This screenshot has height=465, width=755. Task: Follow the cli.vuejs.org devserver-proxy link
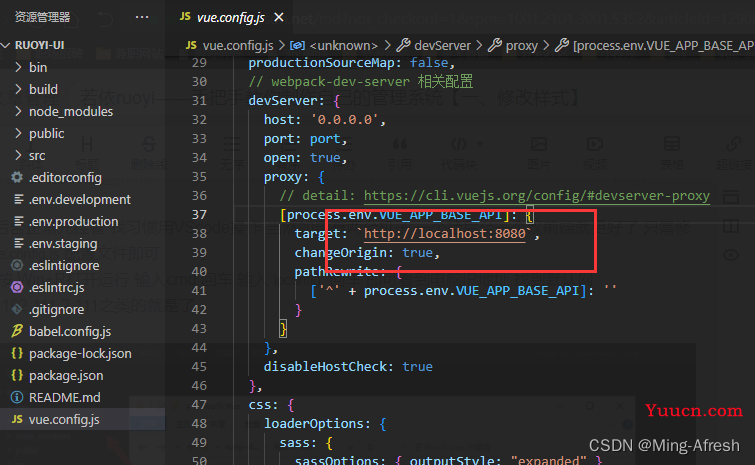point(536,196)
